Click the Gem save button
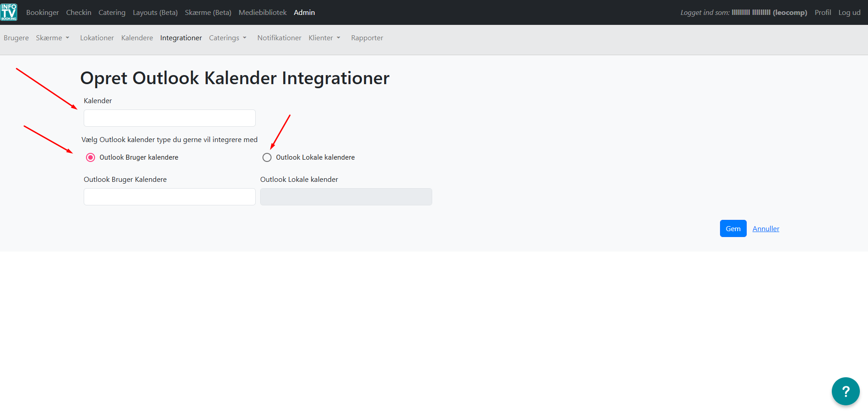Screen dimensions: 868x413 [733, 228]
